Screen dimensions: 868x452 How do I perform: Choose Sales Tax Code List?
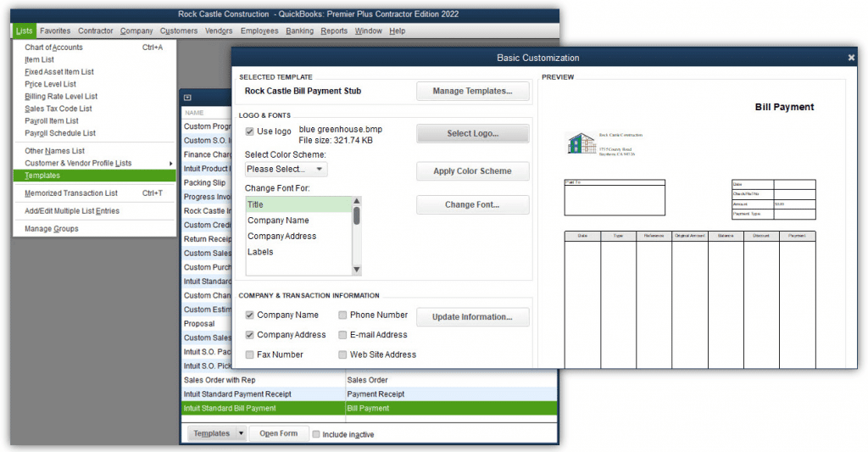(94, 109)
